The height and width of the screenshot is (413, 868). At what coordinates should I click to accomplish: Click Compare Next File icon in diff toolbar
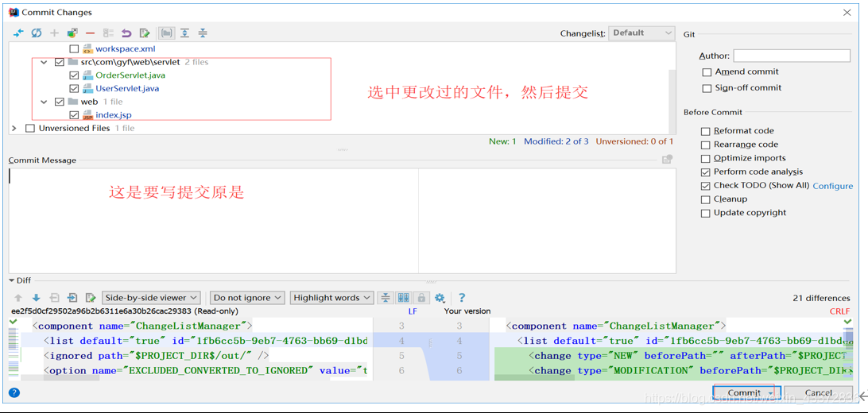pos(72,298)
